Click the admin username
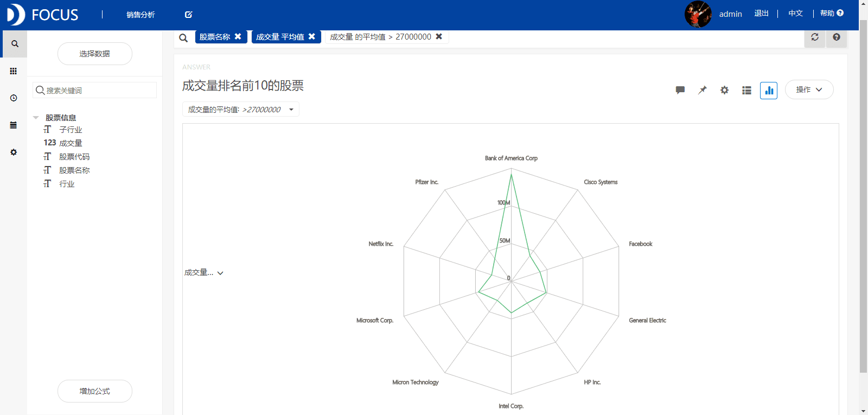Viewport: 868px width, 415px height. click(730, 14)
